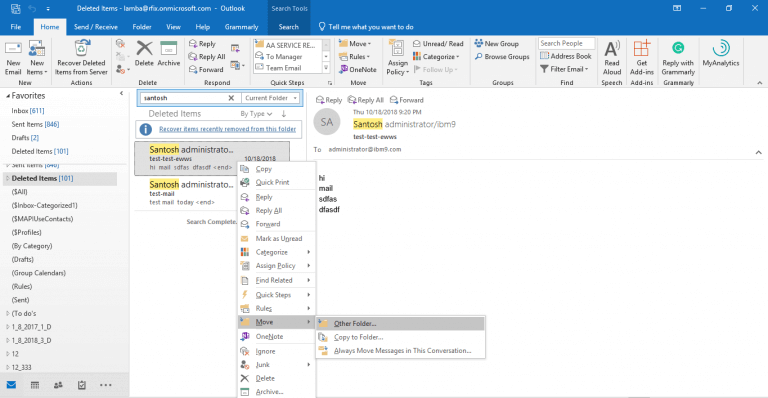The width and height of the screenshot is (768, 398).
Task: Expand the To do's folder
Action: tap(8, 313)
